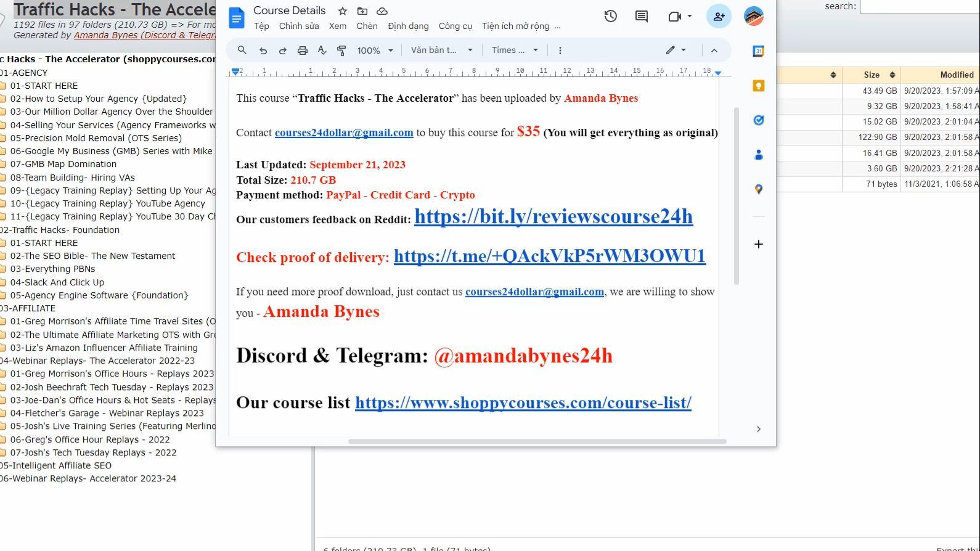The width and height of the screenshot is (980, 551).
Task: Select 02-How to Setup Your Agency {Updated}
Action: click(98, 99)
